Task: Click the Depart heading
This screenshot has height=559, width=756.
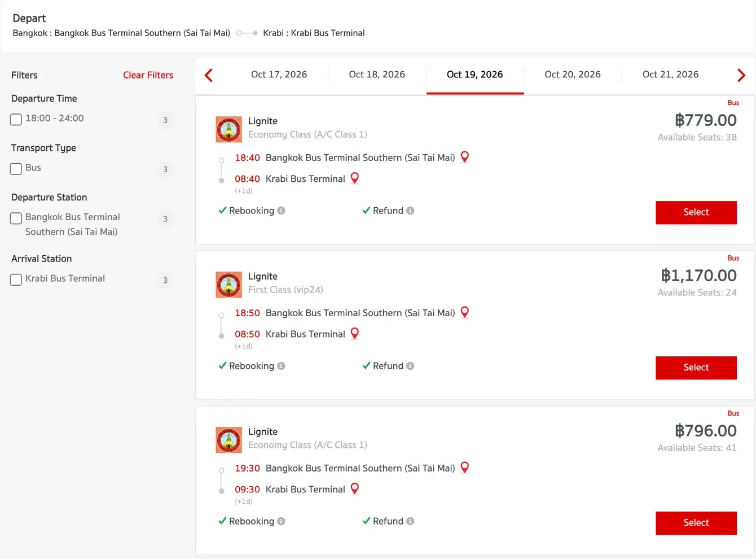Action: pos(29,18)
